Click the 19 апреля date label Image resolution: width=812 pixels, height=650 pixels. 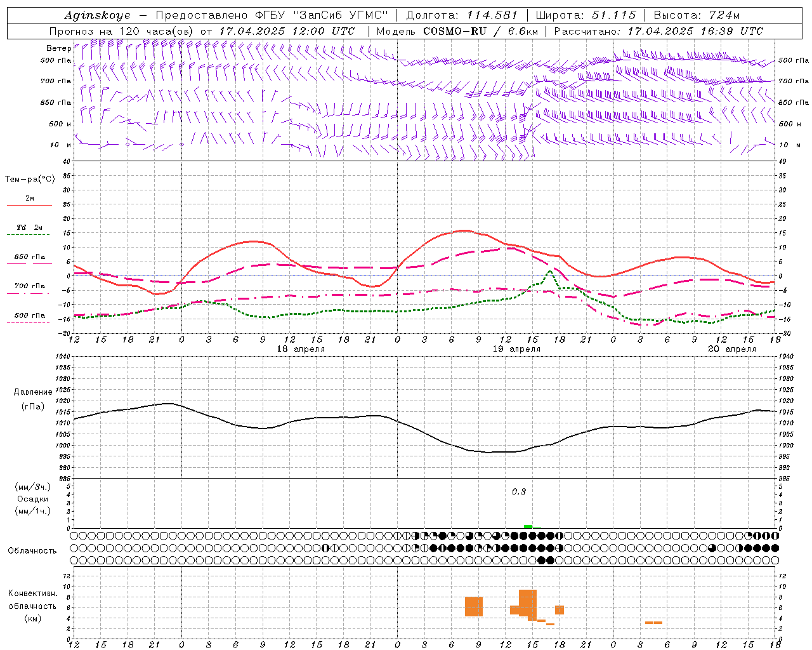coord(516,349)
